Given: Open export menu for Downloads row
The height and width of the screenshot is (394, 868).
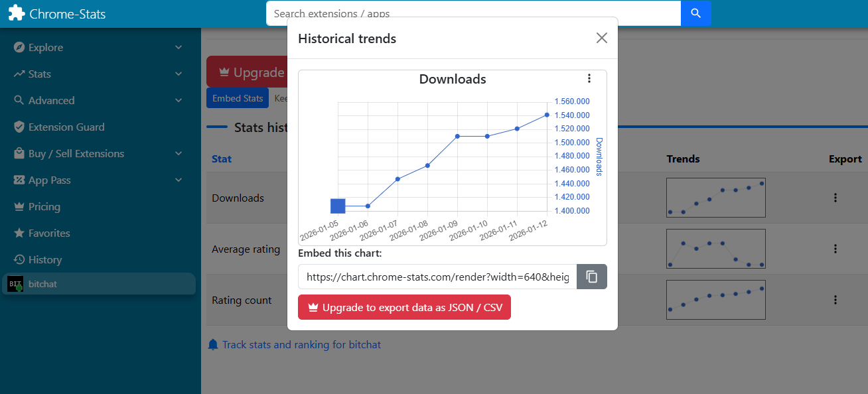Looking at the screenshot, I should pyautogui.click(x=835, y=198).
